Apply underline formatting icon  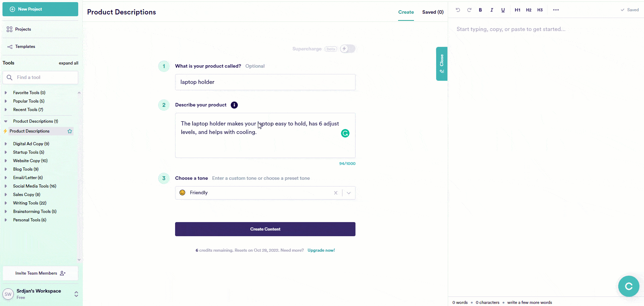pos(503,10)
